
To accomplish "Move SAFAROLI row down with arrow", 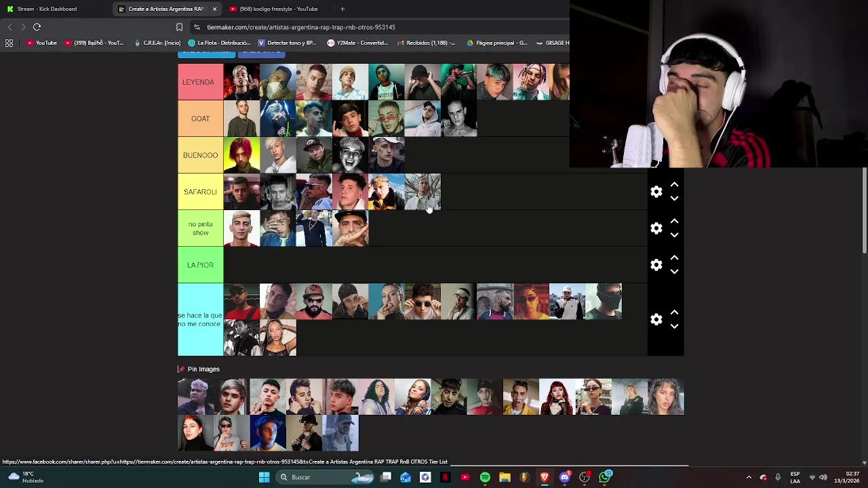I will point(674,199).
